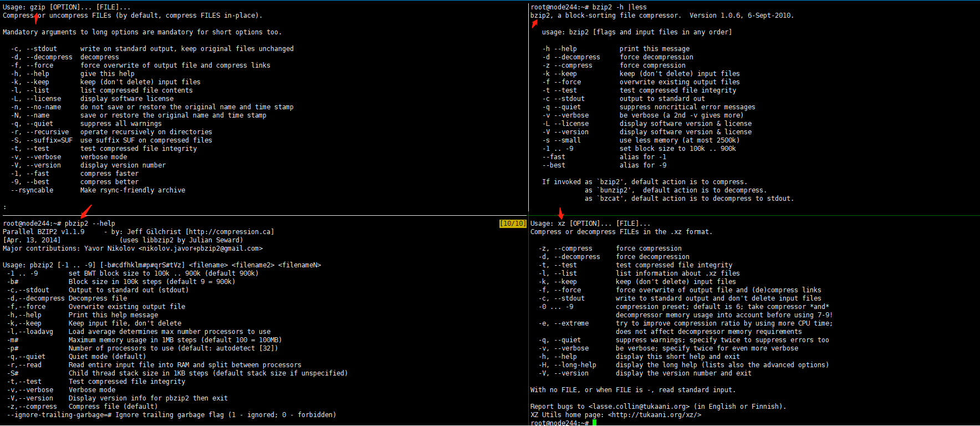The image size is (980, 426).
Task: Click 'display version number' in gzip help
Action: pyautogui.click(x=123, y=165)
